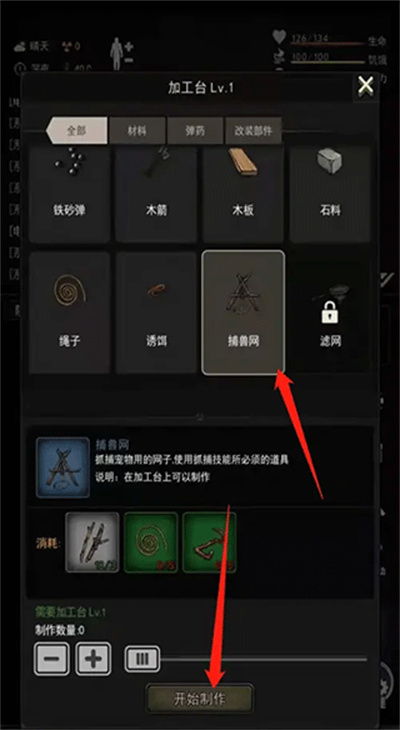Switch to the 全部 tab
Screen dimensions: 400x730
pos(77,131)
